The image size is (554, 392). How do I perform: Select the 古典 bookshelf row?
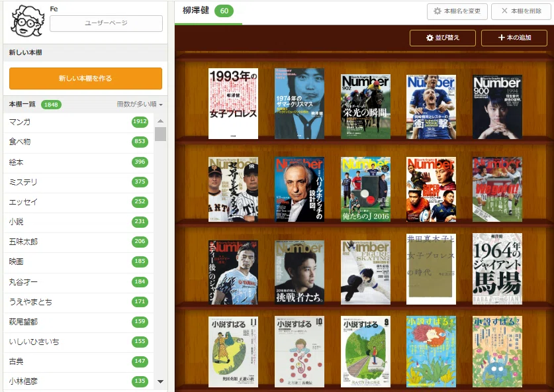79,362
